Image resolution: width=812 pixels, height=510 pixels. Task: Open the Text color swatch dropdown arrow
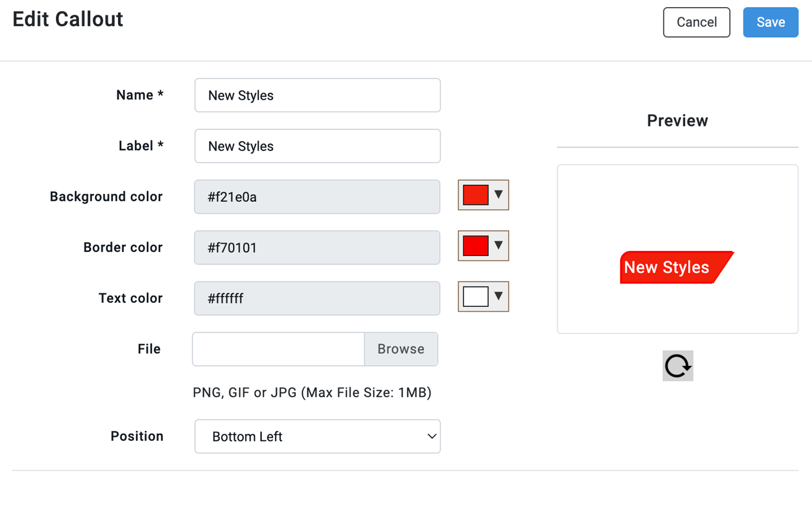(497, 297)
